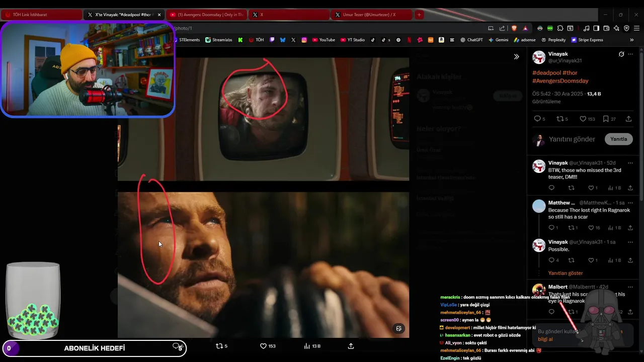Share via the photo bottom bar icon
Screen dimensions: 644x362
(351, 346)
